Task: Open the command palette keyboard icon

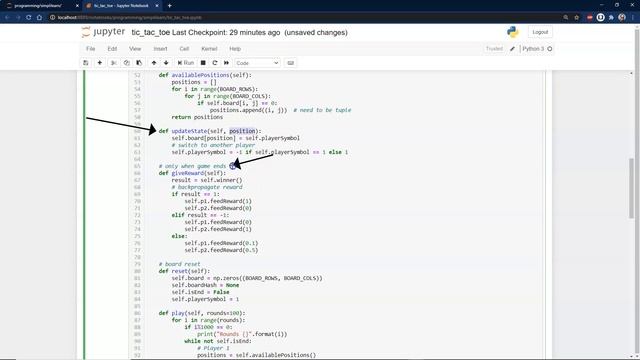Action: [291, 63]
